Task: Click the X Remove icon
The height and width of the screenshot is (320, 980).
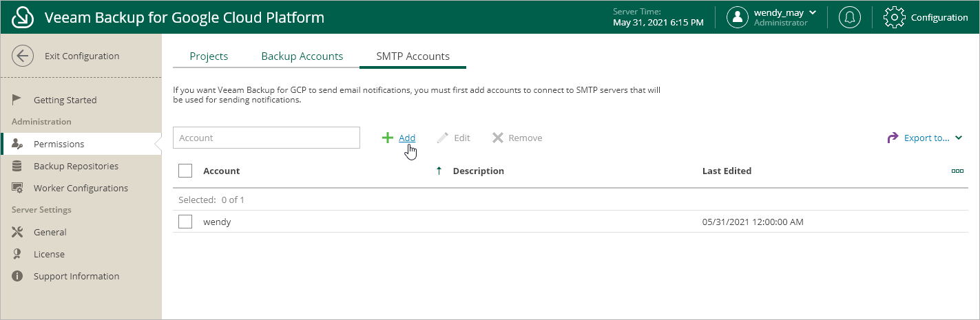Action: [x=498, y=138]
